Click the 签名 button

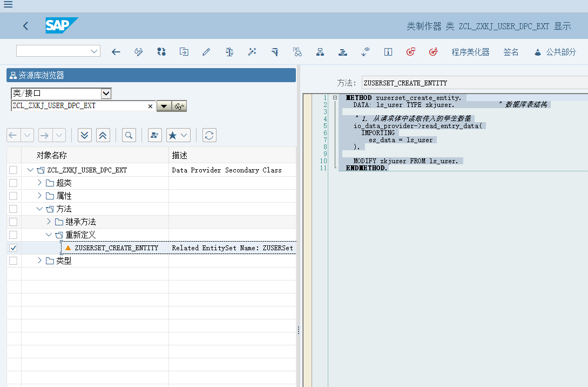click(x=511, y=52)
